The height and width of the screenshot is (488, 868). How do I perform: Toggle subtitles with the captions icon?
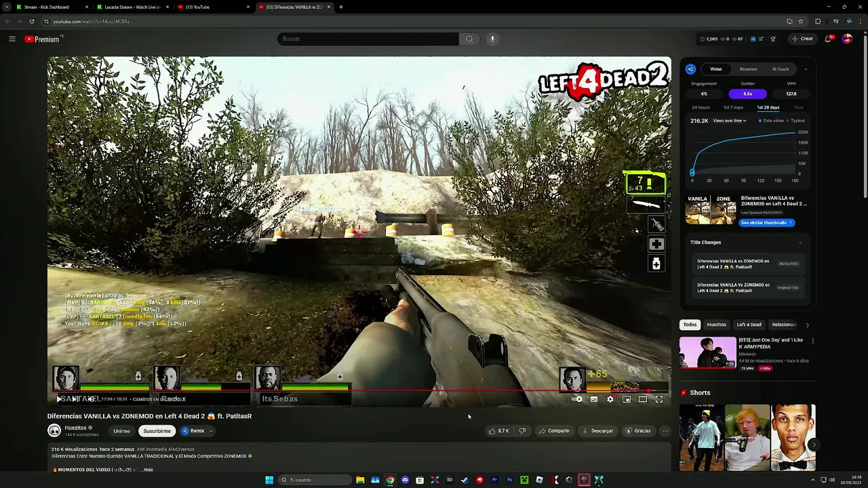coord(594,399)
